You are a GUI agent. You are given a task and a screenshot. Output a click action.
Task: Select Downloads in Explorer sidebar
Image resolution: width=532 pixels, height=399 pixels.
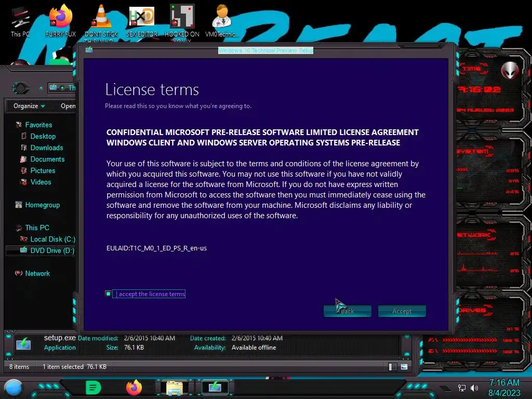tap(46, 148)
